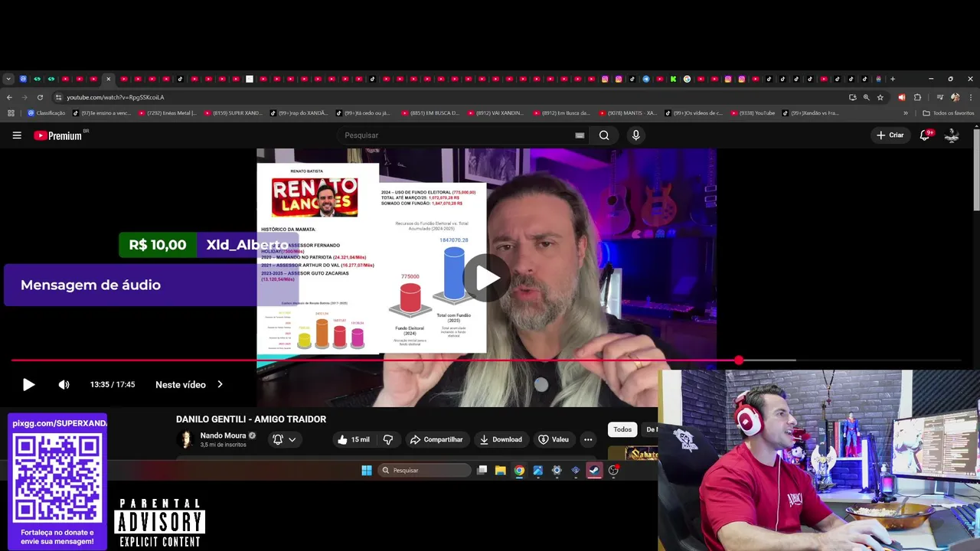Open the (9338) YouTube bookmark

pos(753,113)
